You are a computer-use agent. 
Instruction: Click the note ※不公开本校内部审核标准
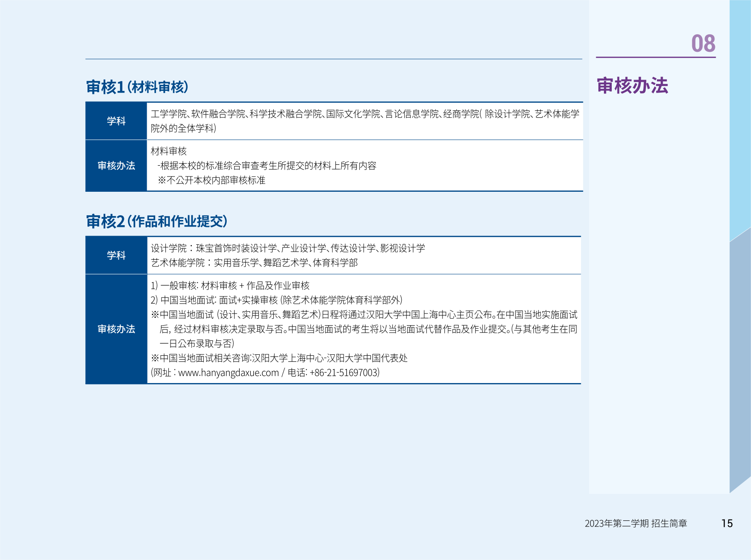pos(211,180)
